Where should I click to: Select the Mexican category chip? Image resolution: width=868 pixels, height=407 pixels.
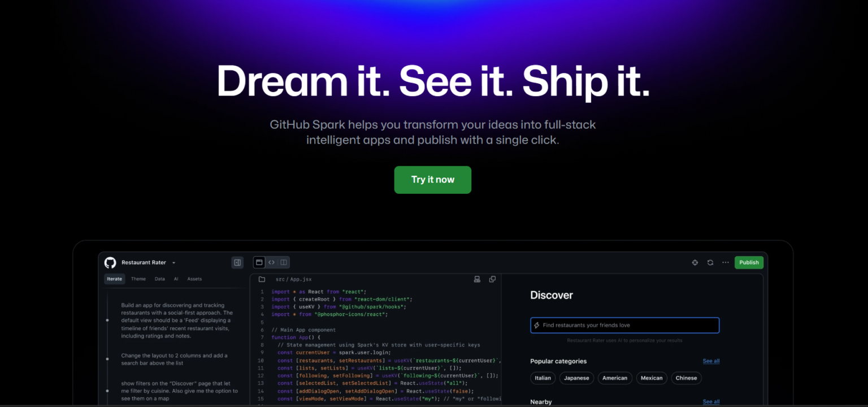tap(652, 378)
